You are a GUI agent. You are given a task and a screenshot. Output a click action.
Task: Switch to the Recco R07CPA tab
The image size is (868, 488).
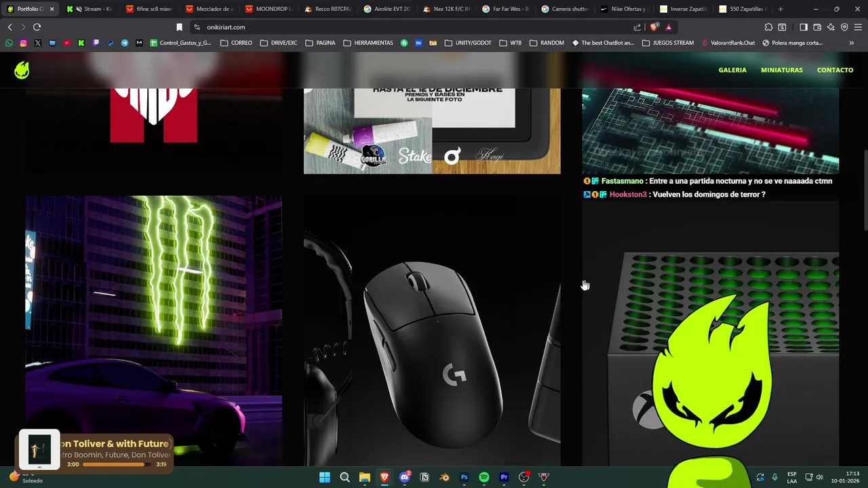[x=328, y=9]
